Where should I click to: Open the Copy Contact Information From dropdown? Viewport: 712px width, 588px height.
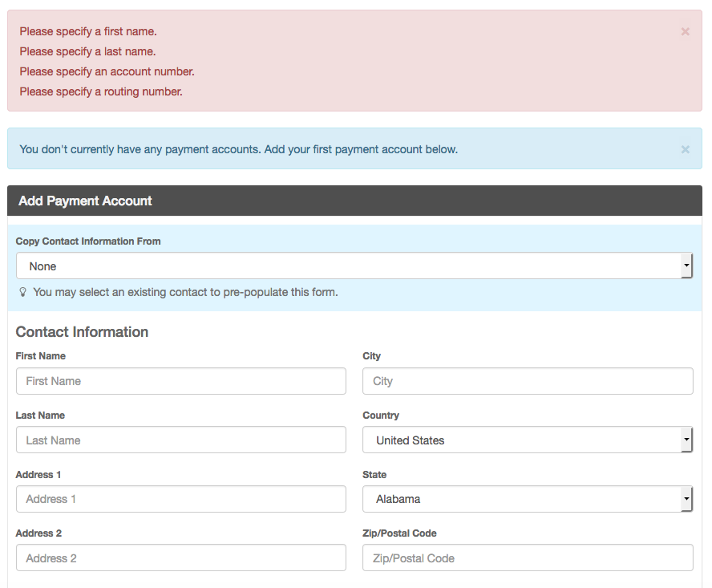[354, 266]
